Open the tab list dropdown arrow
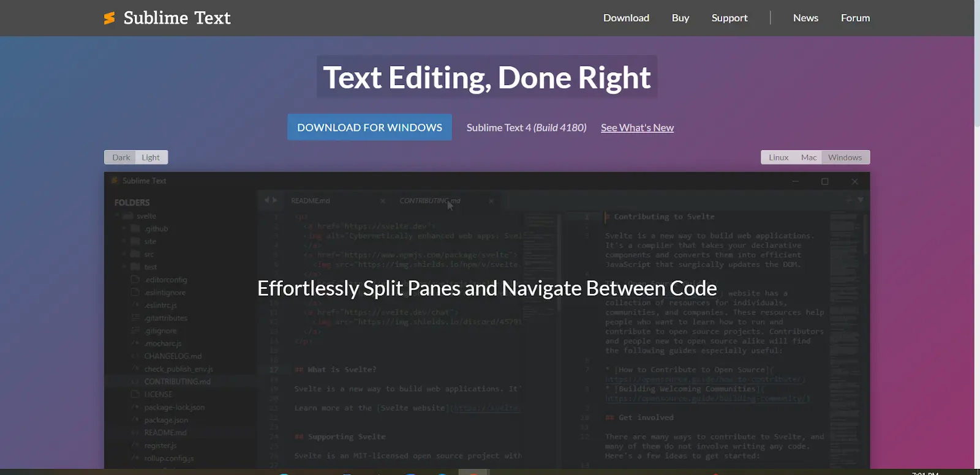 861,200
